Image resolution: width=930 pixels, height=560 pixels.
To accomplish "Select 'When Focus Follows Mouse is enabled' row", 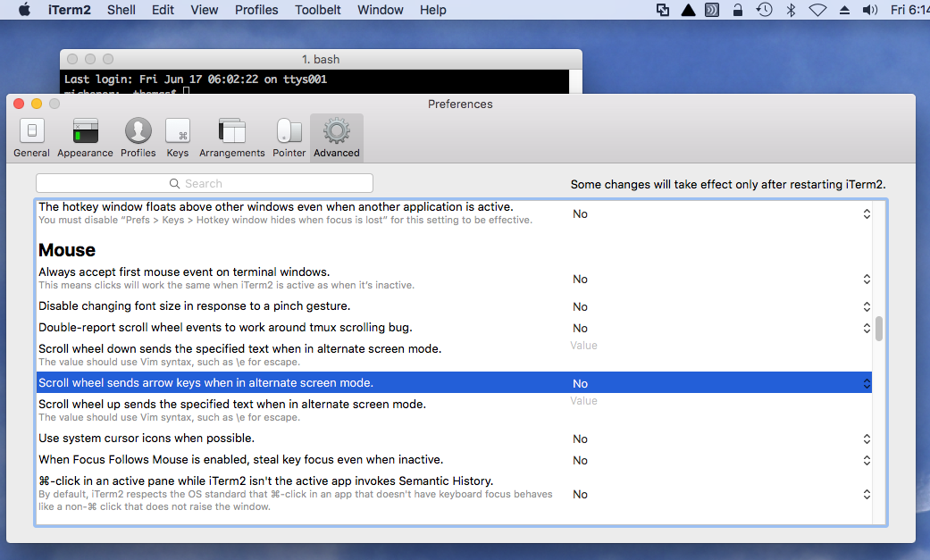I will pos(455,460).
